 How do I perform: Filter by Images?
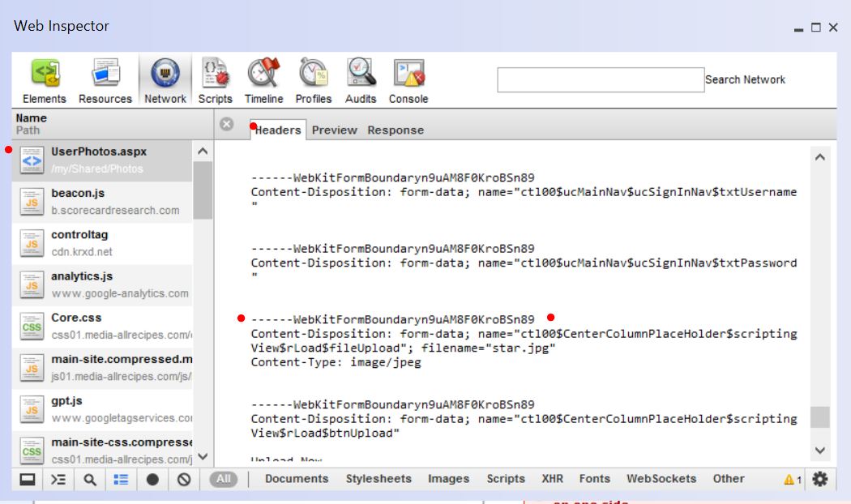[448, 479]
